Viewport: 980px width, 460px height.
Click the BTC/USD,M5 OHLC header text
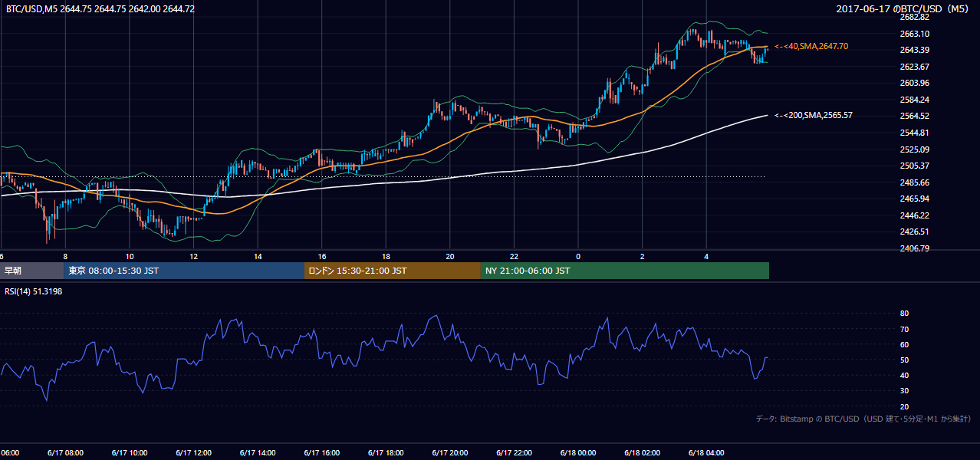coord(100,8)
